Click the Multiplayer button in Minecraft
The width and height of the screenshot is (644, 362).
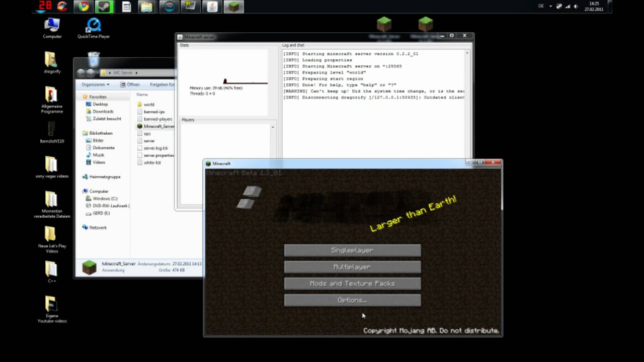click(352, 267)
